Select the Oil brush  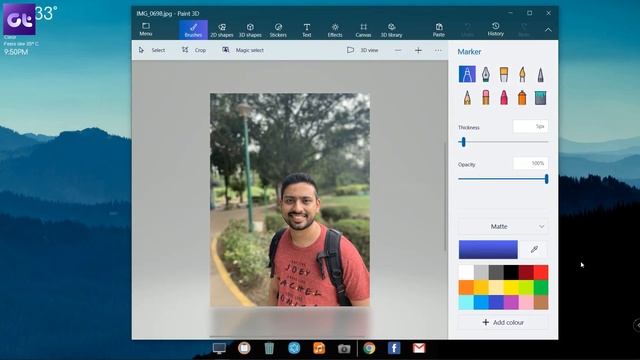504,74
